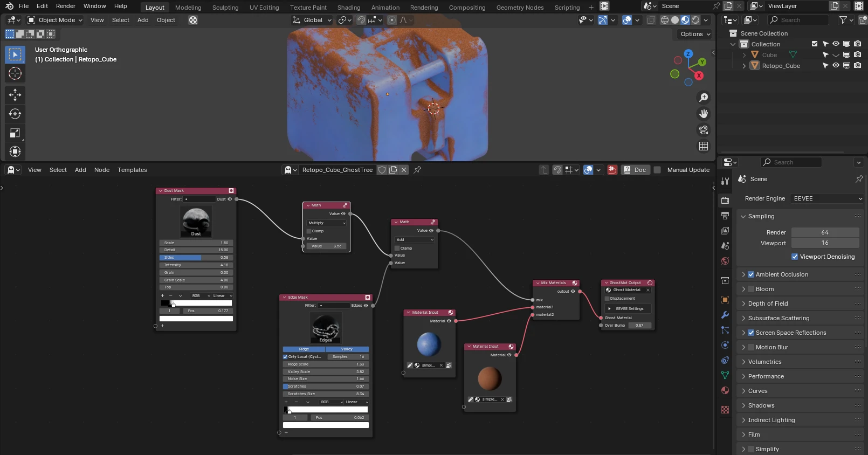Image resolution: width=868 pixels, height=455 pixels.
Task: Click the Doc button
Action: point(635,170)
